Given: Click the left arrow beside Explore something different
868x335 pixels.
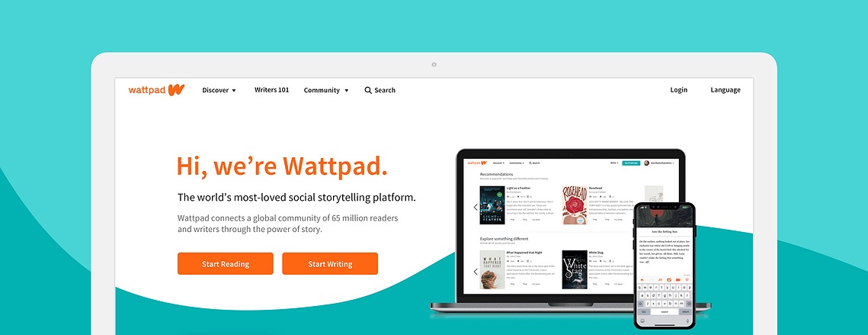Looking at the screenshot, I should click(x=475, y=271).
